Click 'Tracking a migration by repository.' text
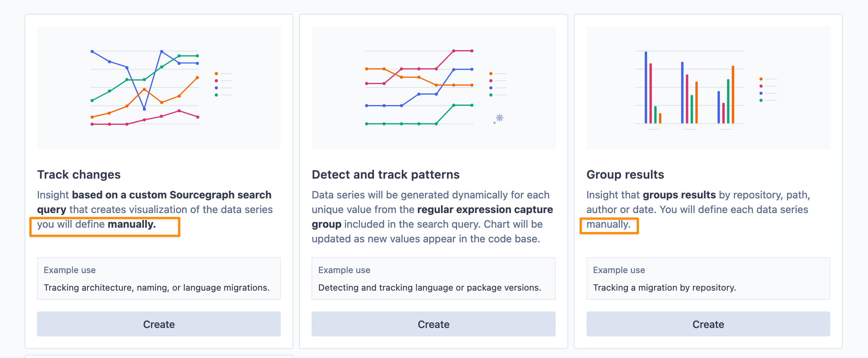The width and height of the screenshot is (868, 358). click(x=665, y=288)
